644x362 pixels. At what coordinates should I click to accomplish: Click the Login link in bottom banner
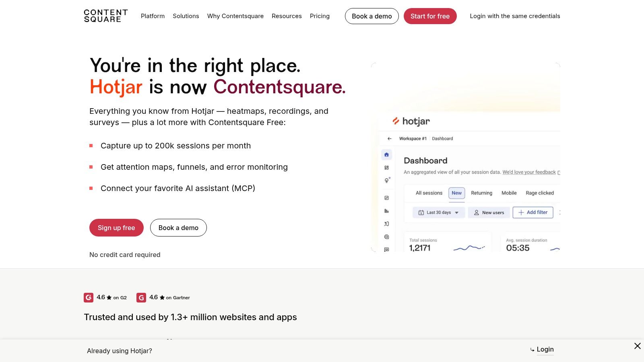click(x=545, y=350)
